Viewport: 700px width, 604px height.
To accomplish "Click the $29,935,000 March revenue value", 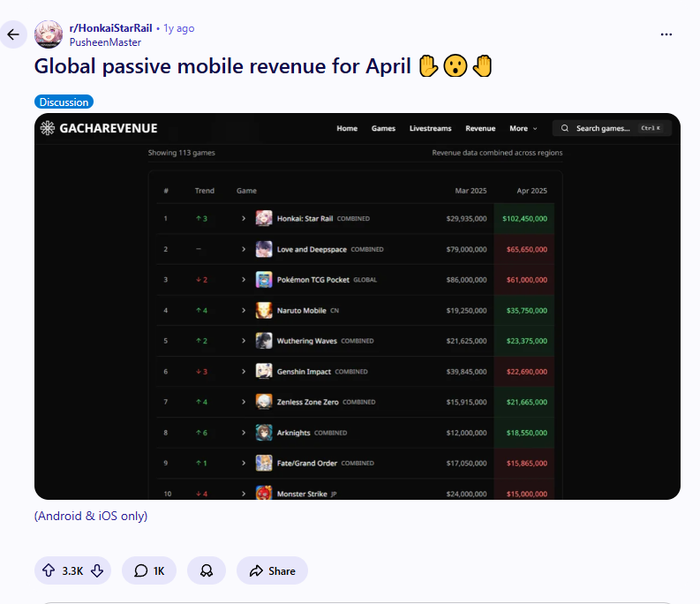I will [466, 218].
